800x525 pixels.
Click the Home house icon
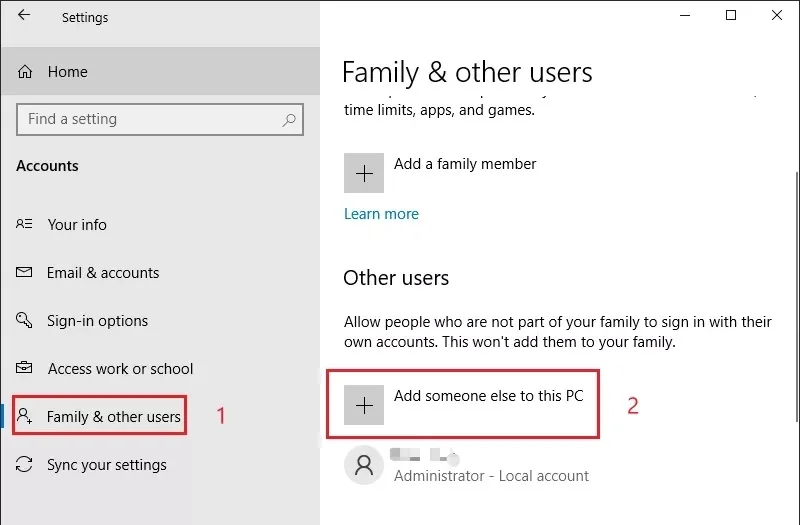click(25, 71)
